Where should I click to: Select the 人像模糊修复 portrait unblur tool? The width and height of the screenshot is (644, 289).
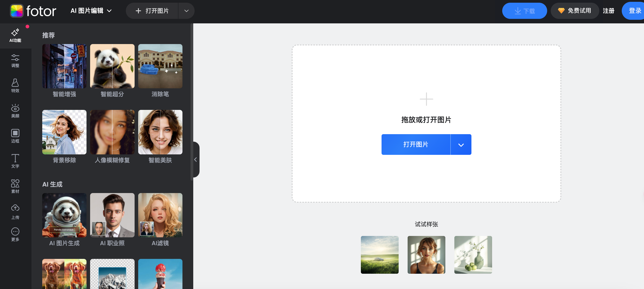pos(112,137)
